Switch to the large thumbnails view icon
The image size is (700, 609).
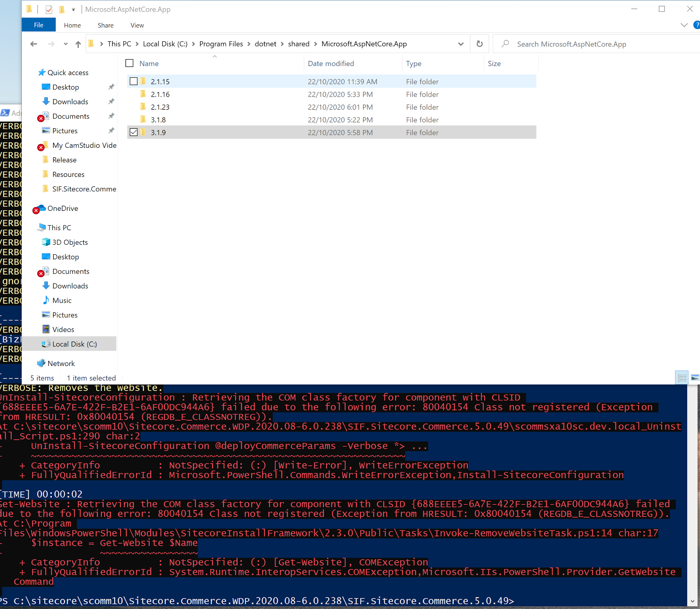pos(695,378)
